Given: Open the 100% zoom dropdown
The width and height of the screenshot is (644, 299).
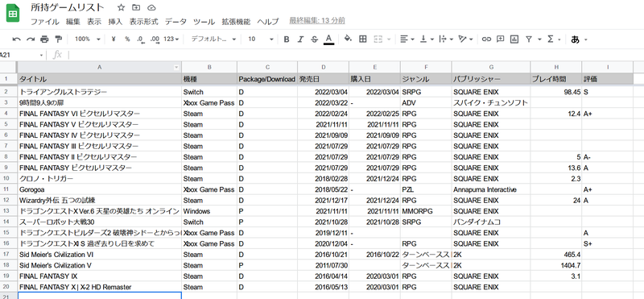Looking at the screenshot, I should pos(87,39).
